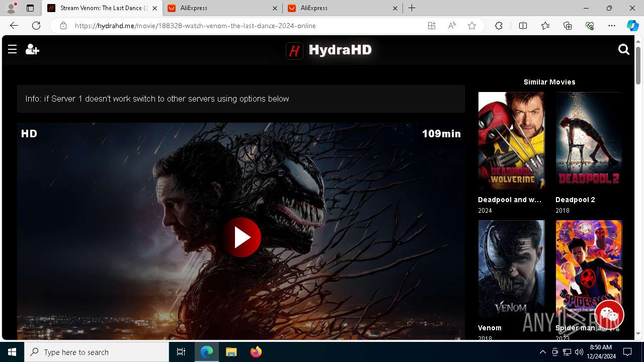The width and height of the screenshot is (644, 362).
Task: Click the Read aloud icon
Action: pyautogui.click(x=452, y=26)
